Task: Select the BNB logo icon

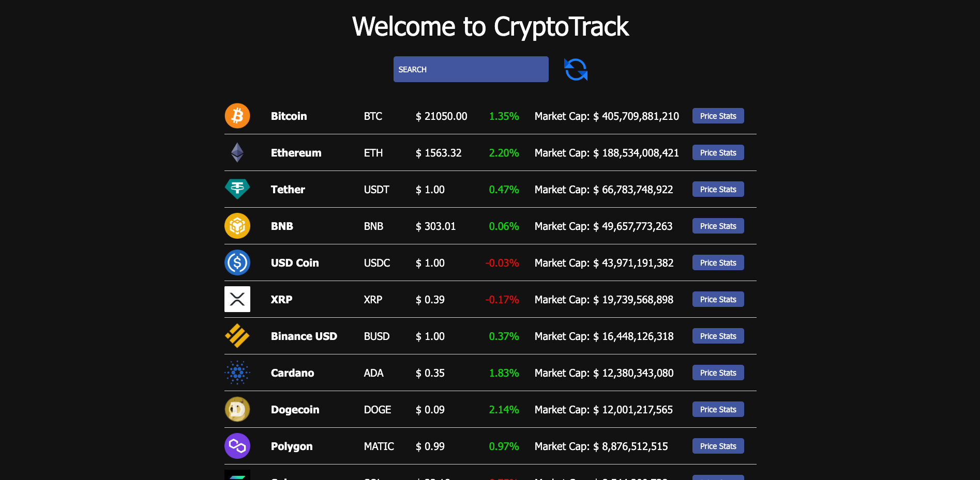Action: [x=237, y=226]
